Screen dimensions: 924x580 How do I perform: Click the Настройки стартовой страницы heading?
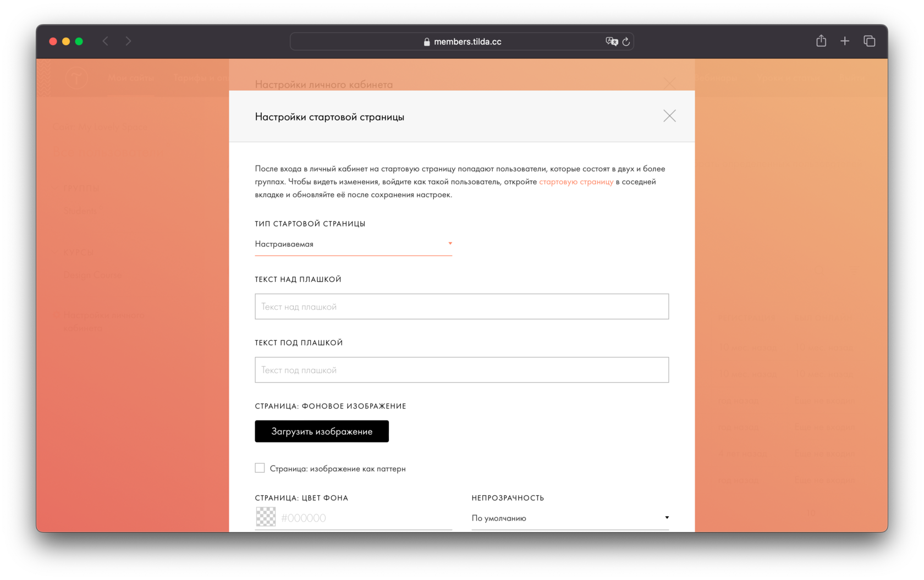pyautogui.click(x=329, y=117)
